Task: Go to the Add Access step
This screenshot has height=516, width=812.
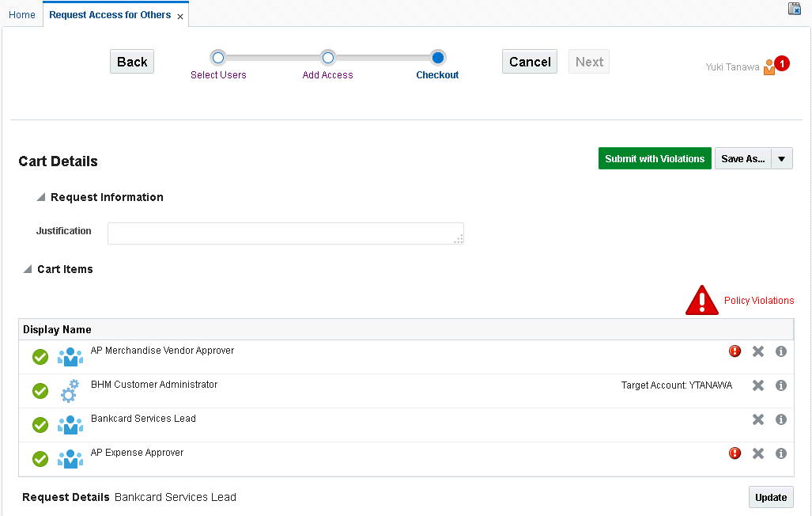Action: pyautogui.click(x=327, y=74)
